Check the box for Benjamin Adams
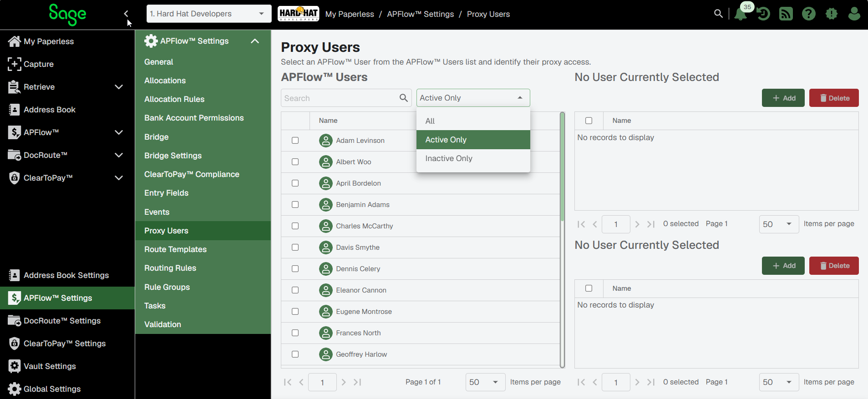Viewport: 868px width, 399px height. [295, 205]
